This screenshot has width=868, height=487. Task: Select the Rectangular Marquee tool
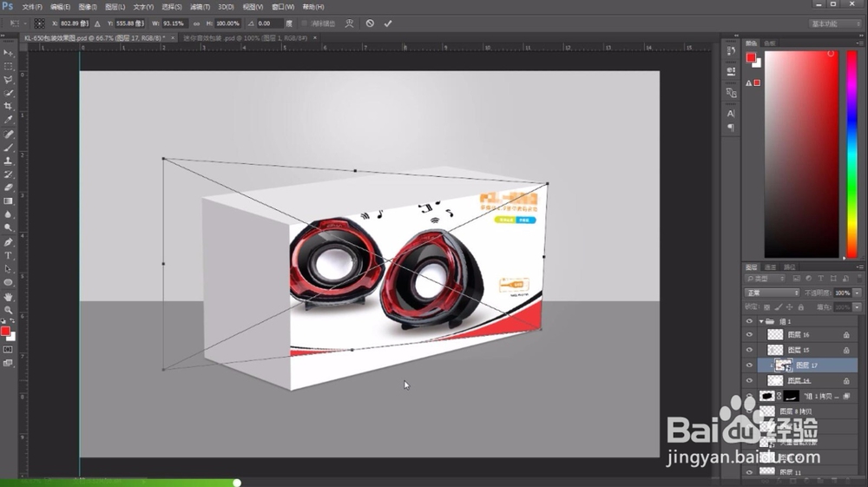[8, 66]
